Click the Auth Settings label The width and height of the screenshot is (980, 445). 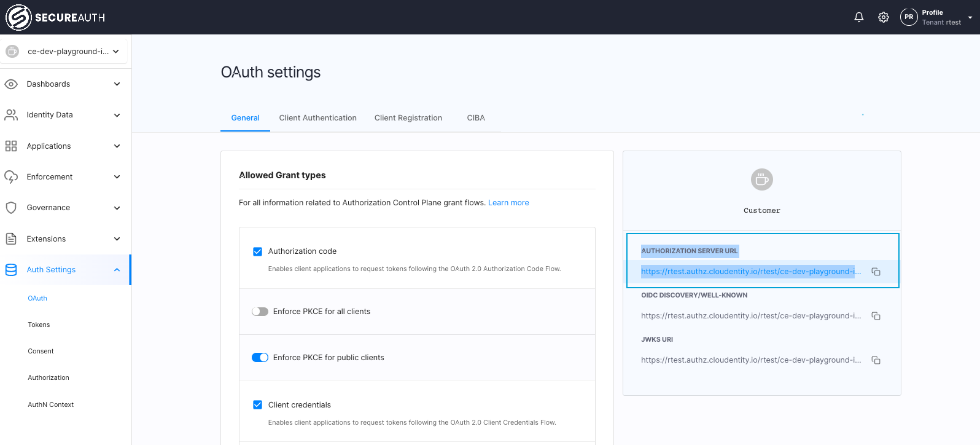tap(51, 270)
